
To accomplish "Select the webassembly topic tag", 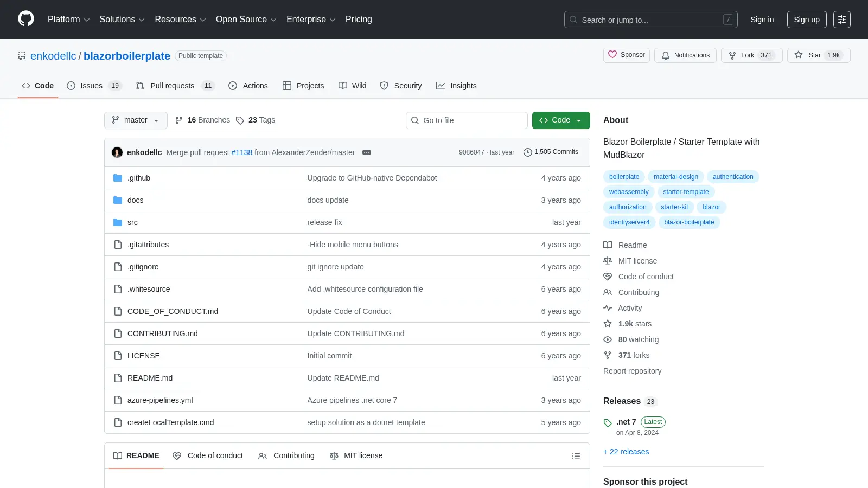I will (629, 192).
